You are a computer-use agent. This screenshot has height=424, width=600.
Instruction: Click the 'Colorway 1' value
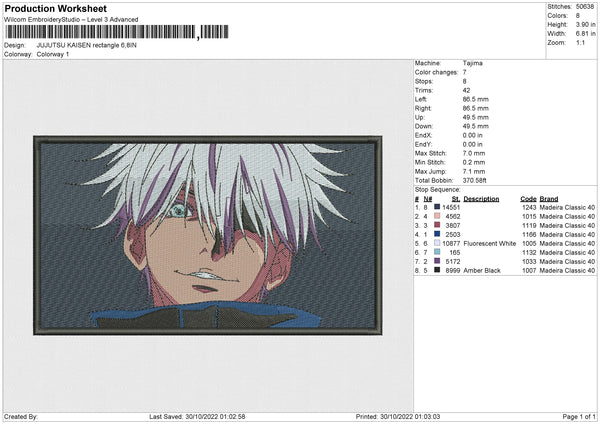53,54
